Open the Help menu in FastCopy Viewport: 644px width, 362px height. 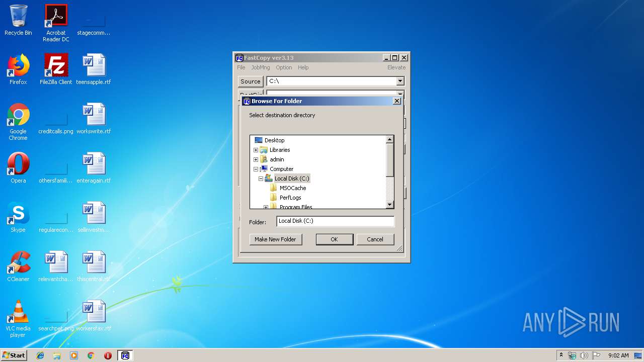coord(303,67)
